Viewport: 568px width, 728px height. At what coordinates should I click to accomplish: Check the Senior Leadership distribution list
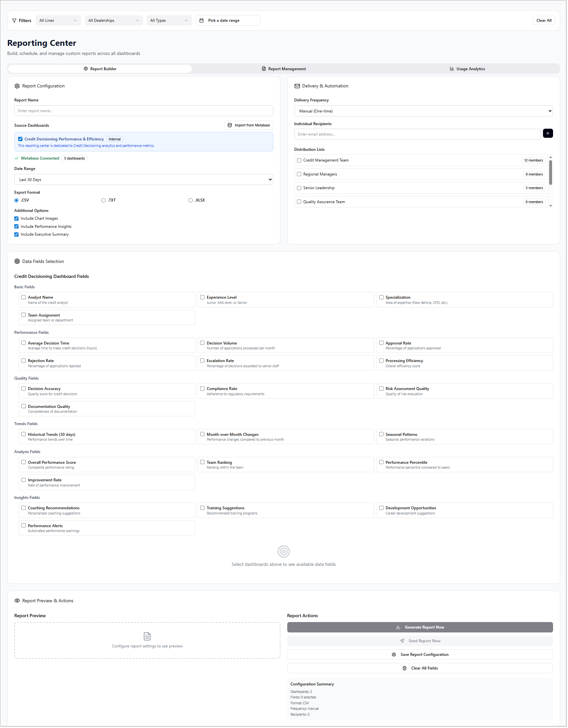click(299, 188)
